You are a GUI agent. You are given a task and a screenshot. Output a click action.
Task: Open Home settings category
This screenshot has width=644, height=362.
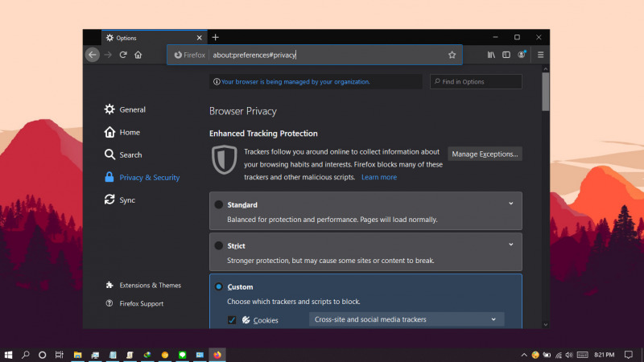[x=122, y=132]
